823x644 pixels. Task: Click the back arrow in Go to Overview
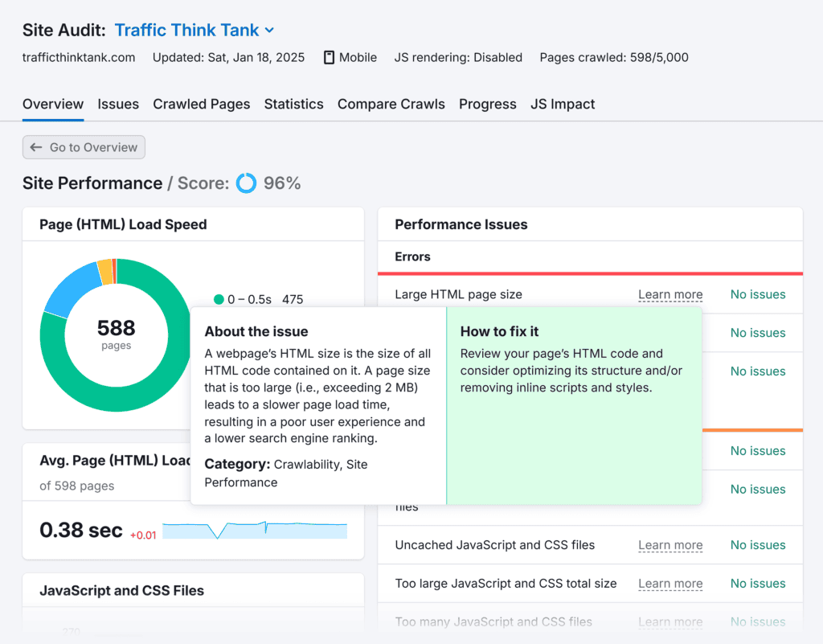tap(36, 147)
